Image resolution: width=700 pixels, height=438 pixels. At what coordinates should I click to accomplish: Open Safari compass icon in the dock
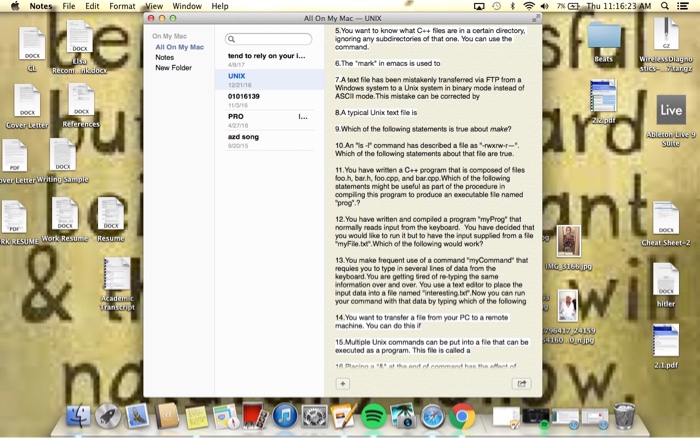[432, 416]
